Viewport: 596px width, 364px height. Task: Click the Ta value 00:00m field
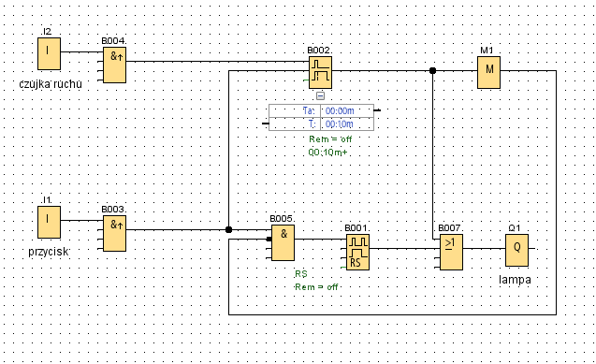[x=346, y=110]
